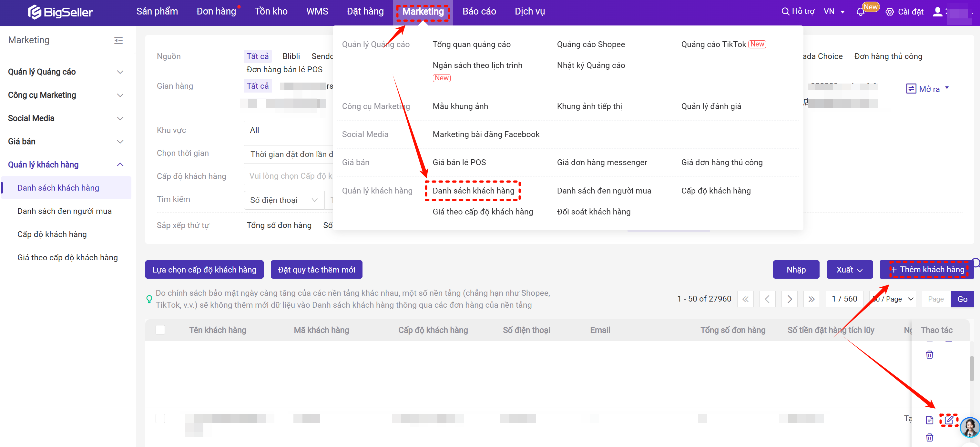Viewport: 980px width, 447px height.
Task: Open the Số điện thoại search-type dropdown
Action: [283, 200]
